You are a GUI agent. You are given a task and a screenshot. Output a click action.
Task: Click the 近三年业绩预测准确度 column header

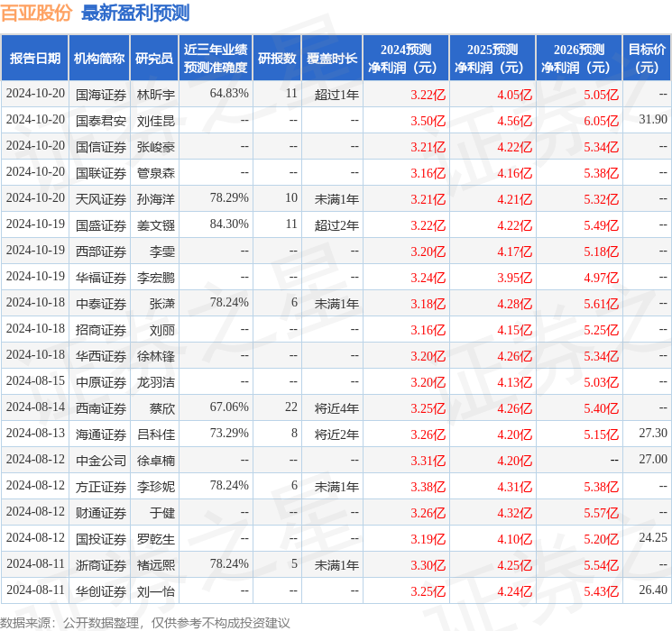[x=216, y=59]
